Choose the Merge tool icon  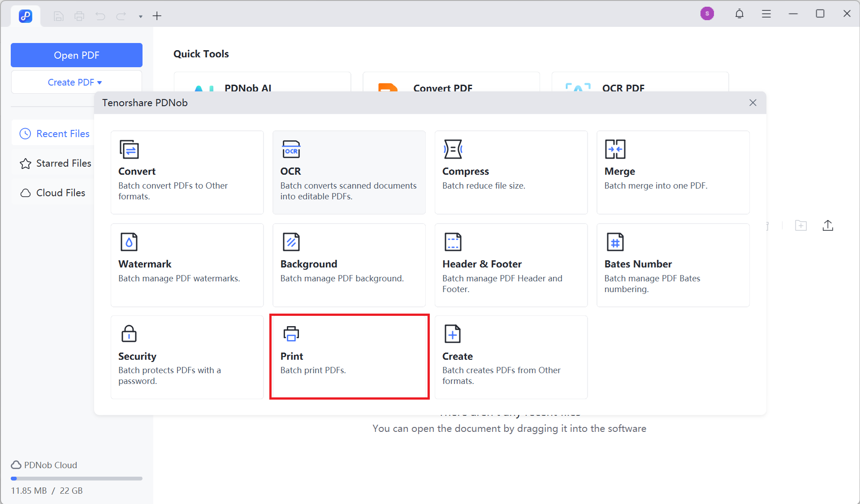(615, 149)
